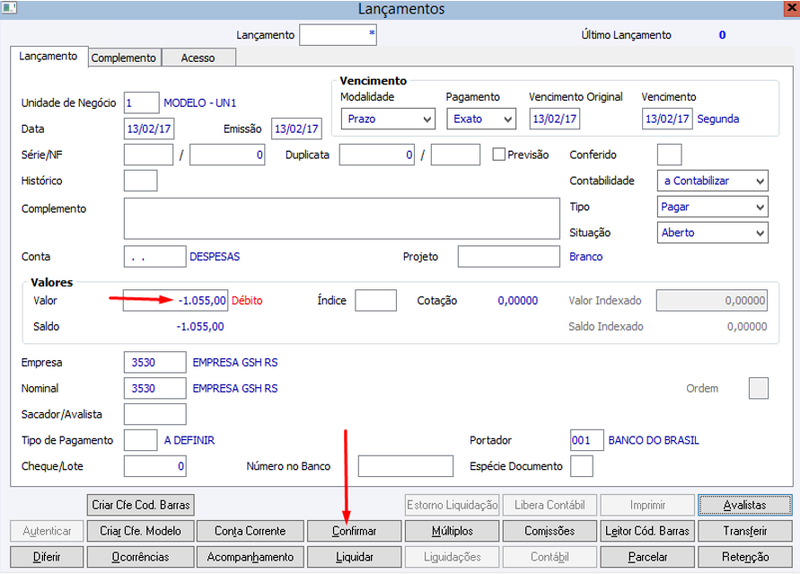Click the Conferido field

click(669, 155)
